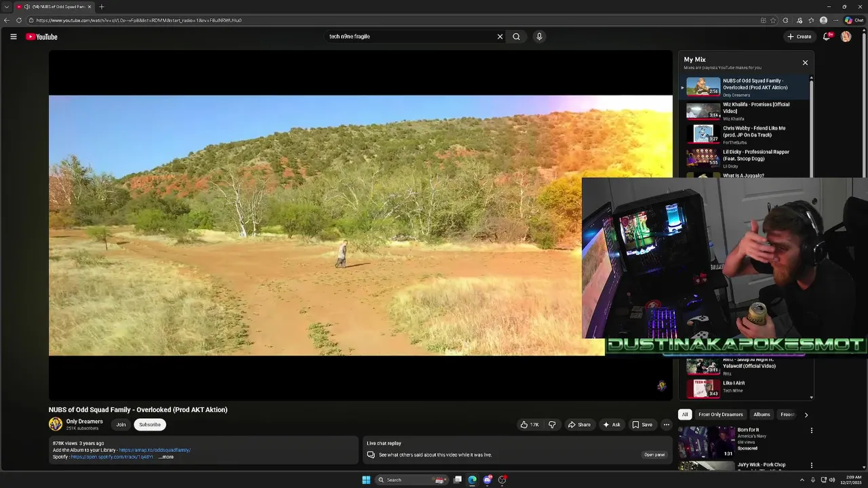This screenshot has height=488, width=868.
Task: Click the magnifier search button
Action: 517,37
